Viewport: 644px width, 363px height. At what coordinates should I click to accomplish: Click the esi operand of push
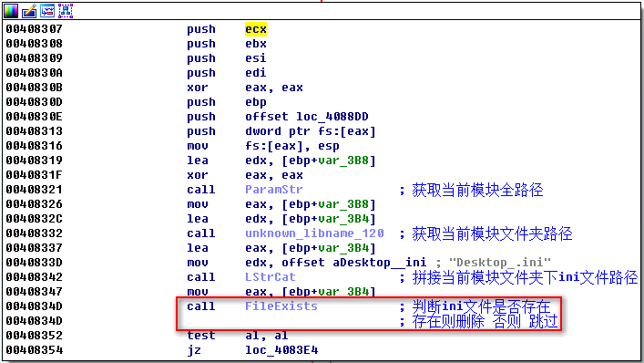click(x=256, y=58)
